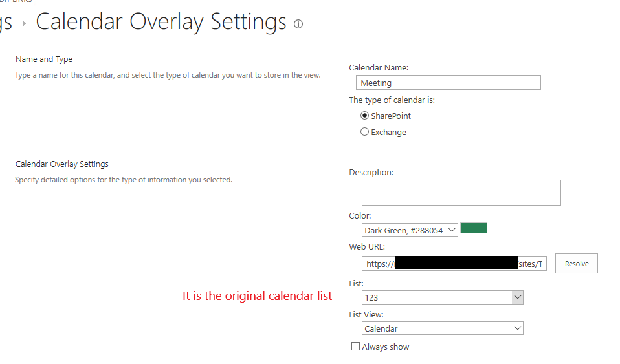Click the dark green color preview swatch
The height and width of the screenshot is (364, 620).
coord(474,228)
